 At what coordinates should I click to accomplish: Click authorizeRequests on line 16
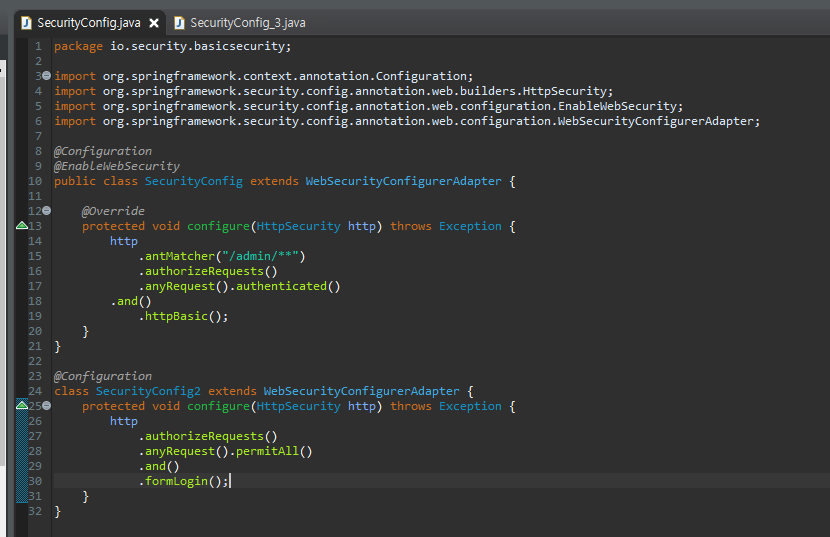tap(204, 271)
